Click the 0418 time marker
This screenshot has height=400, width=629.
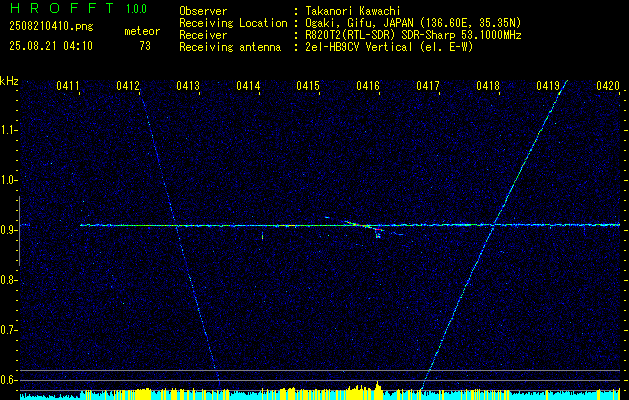tap(488, 86)
